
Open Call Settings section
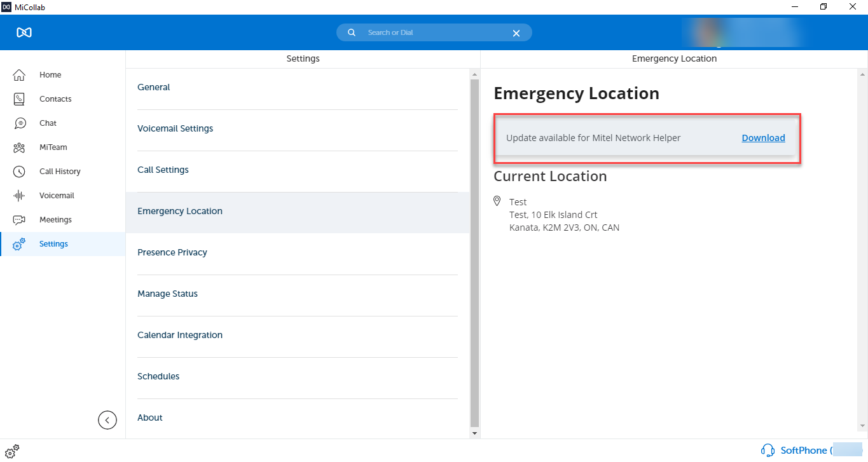(163, 170)
